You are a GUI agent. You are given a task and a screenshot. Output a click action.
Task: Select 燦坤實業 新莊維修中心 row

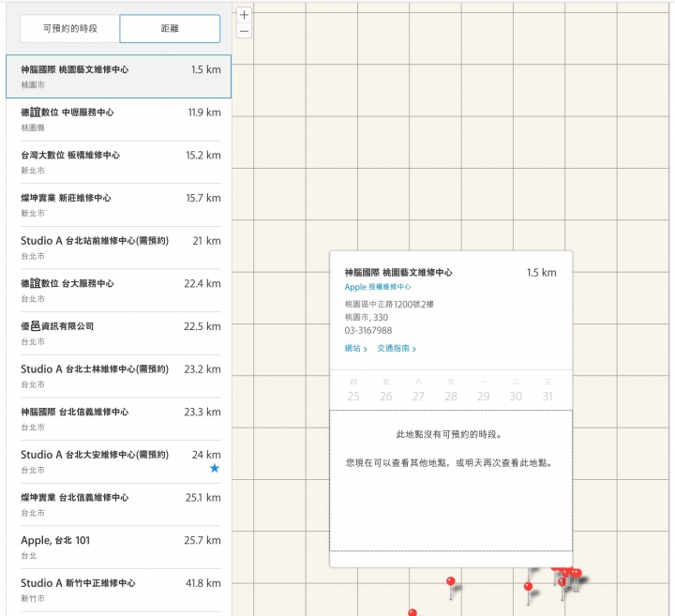pos(121,205)
